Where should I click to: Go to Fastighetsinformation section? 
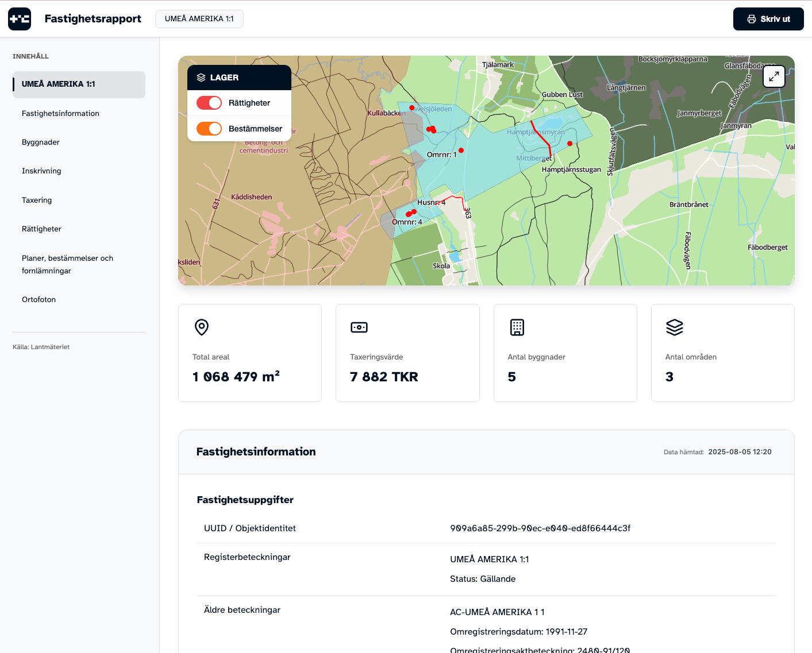(60, 114)
